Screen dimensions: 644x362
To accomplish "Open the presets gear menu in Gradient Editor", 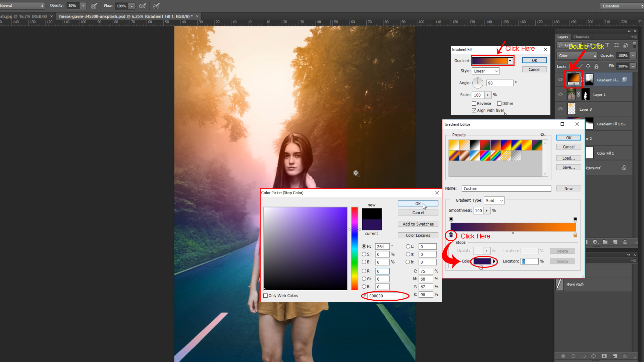I will coord(542,134).
